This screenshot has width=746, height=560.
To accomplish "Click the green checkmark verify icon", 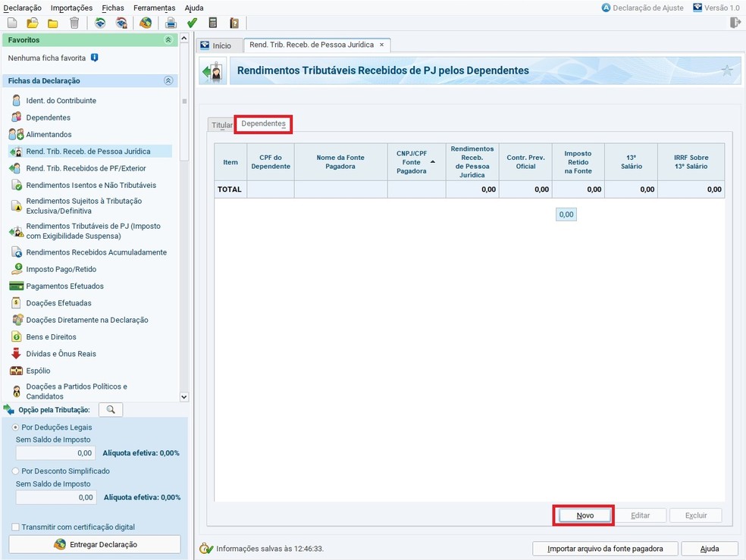I will (193, 23).
